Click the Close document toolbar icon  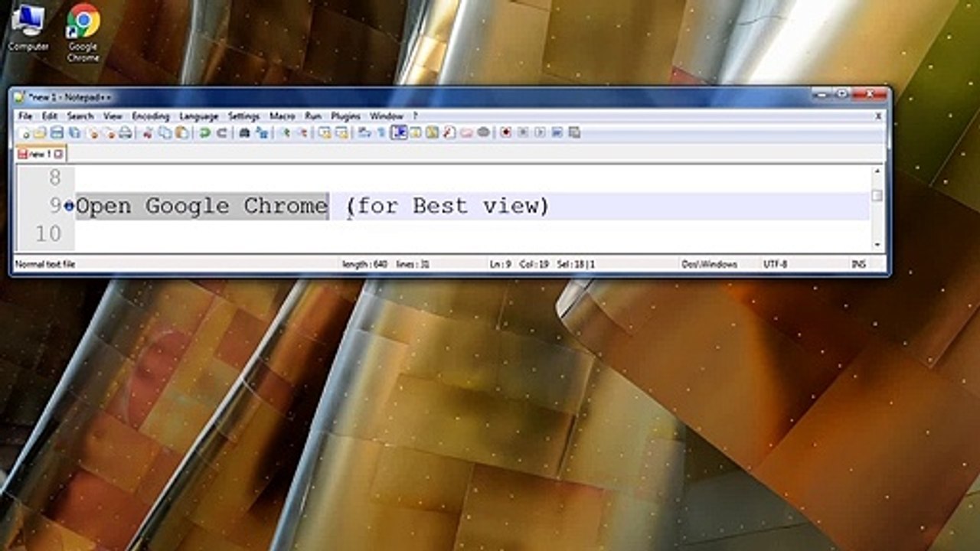tap(93, 132)
